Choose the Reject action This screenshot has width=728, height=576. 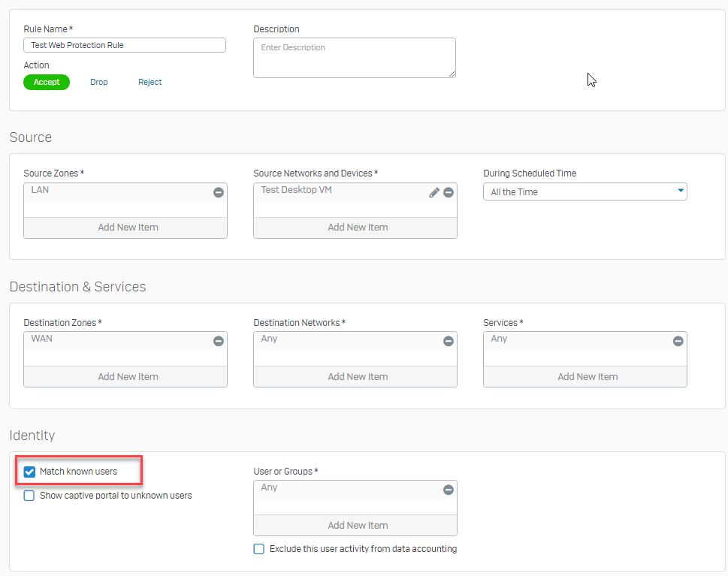click(x=150, y=82)
